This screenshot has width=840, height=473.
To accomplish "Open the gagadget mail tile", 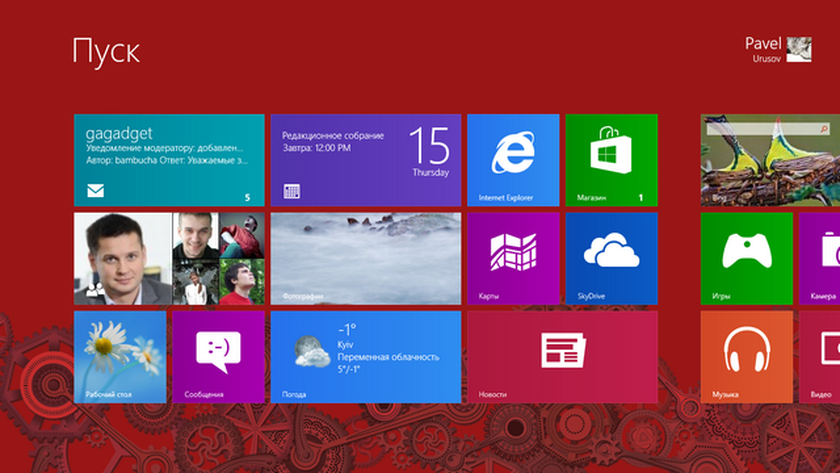I will point(169,159).
